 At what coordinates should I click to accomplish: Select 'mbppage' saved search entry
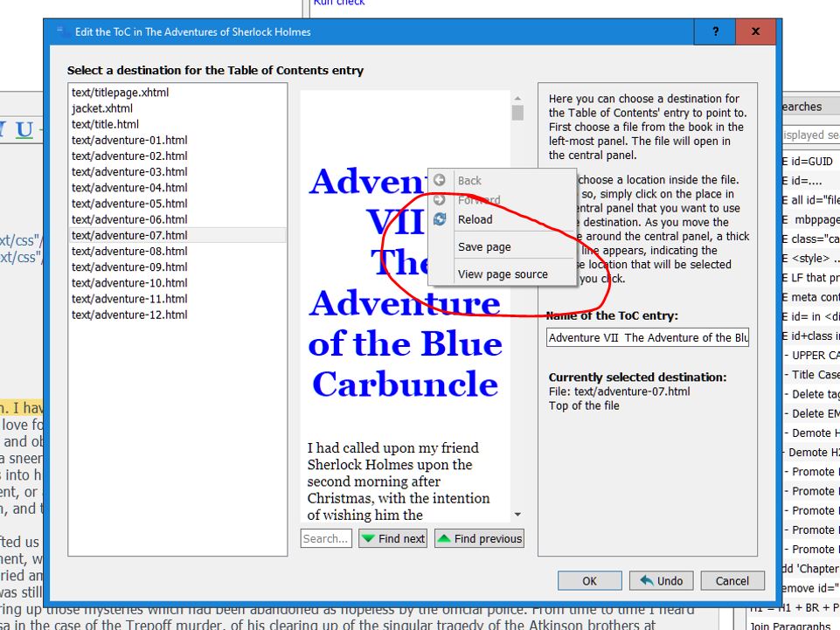[x=811, y=219]
